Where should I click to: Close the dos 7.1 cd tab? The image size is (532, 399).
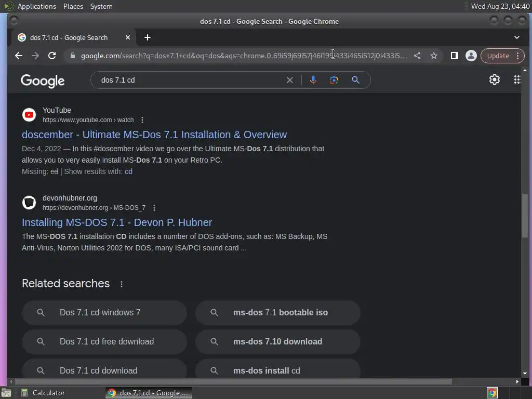128,37
